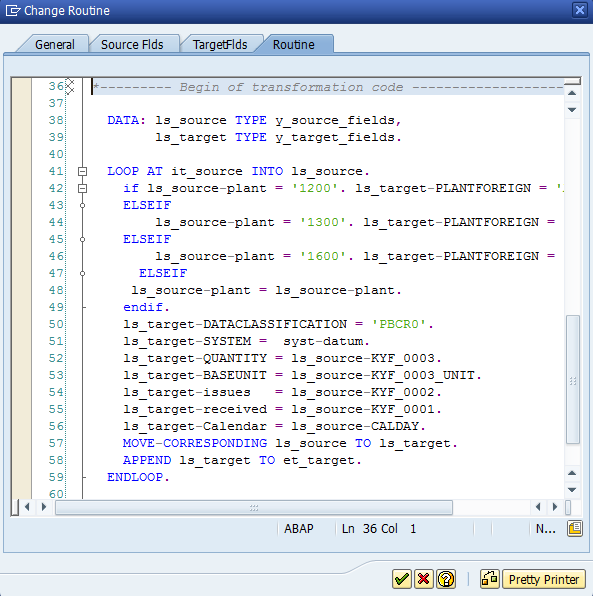The width and height of the screenshot is (593, 596).
Task: Click the notes icon in editor status bar
Action: click(575, 528)
